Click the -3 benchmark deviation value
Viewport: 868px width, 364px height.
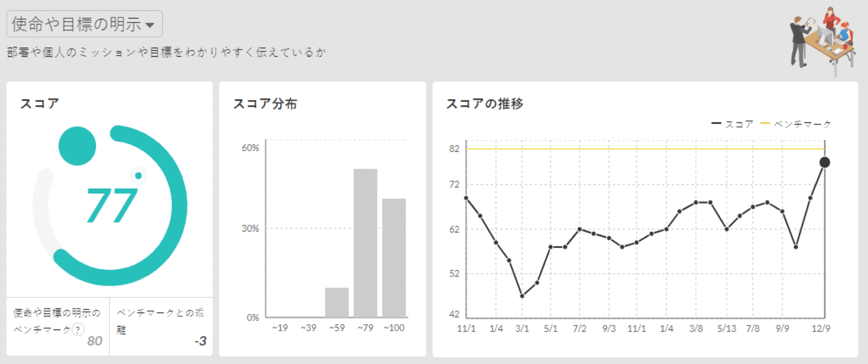[200, 341]
